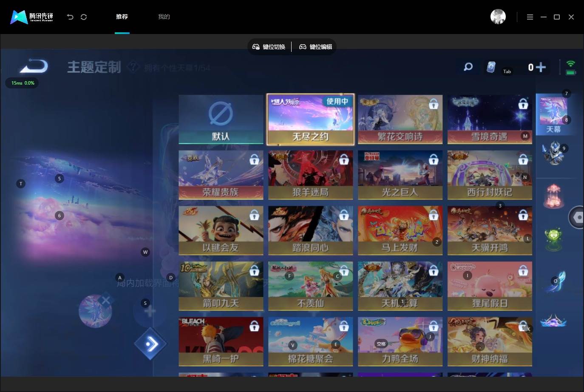Viewport: 584px width, 392px height.
Task: Click the floating hexagon side handle
Action: tap(577, 217)
